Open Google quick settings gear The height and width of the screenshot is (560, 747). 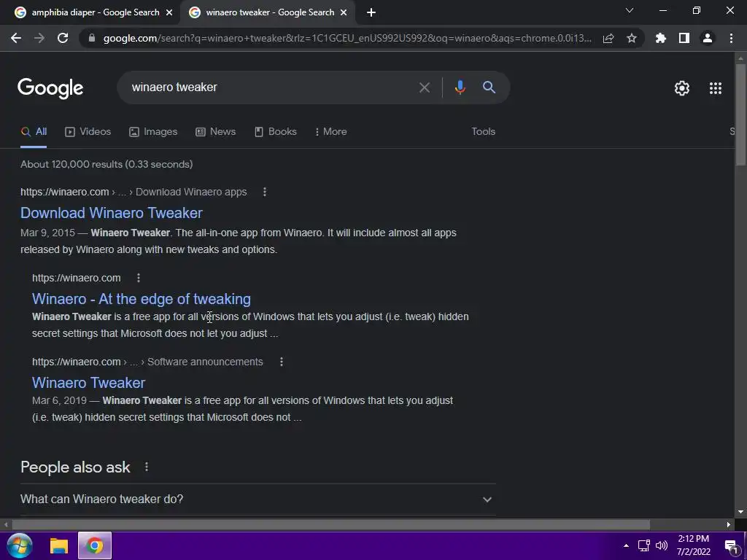click(682, 88)
